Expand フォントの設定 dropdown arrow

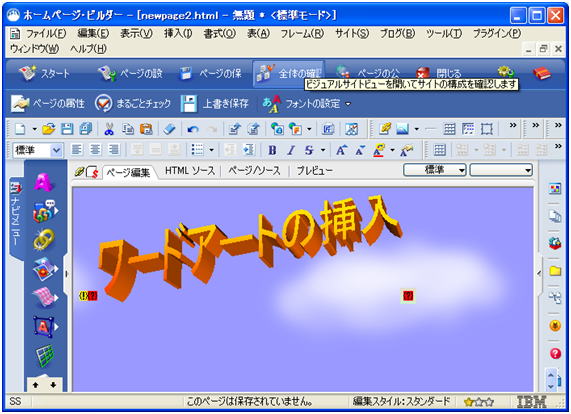[348, 104]
